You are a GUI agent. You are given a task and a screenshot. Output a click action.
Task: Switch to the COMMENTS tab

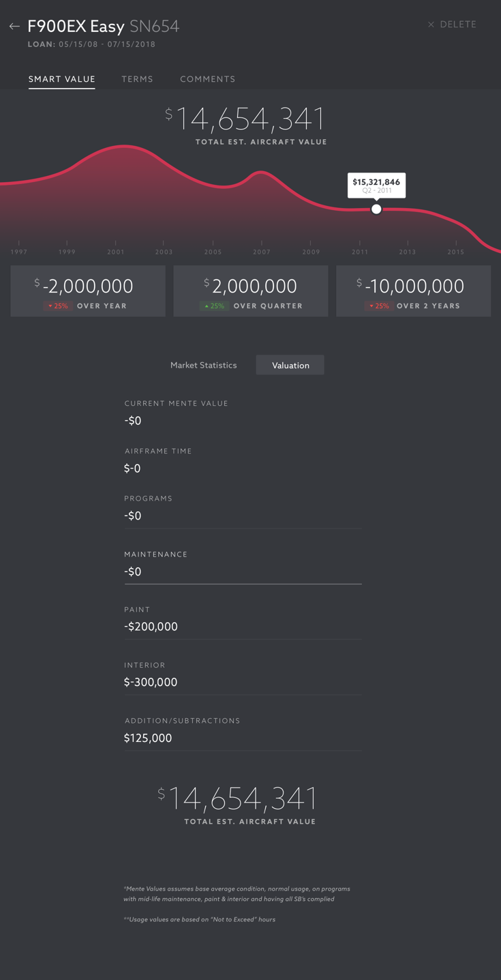[207, 79]
